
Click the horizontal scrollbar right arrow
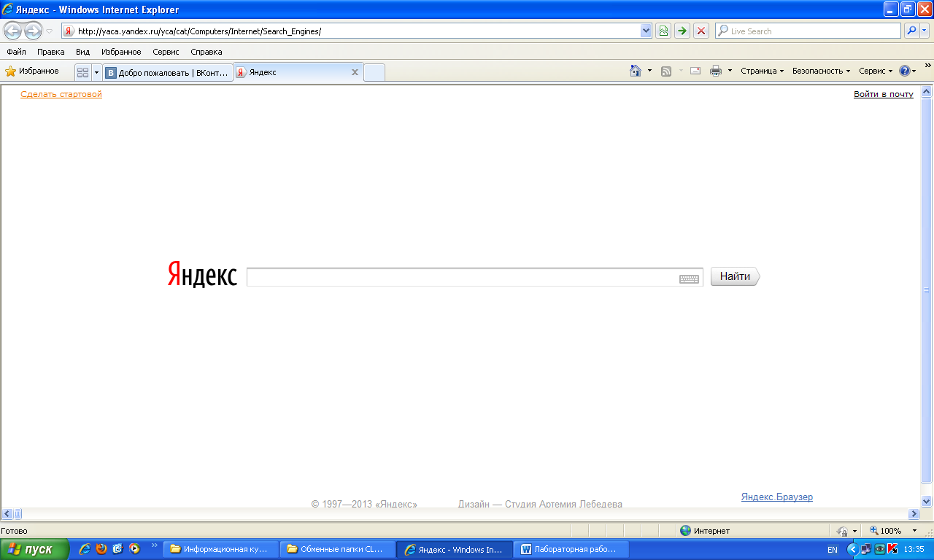[x=914, y=514]
